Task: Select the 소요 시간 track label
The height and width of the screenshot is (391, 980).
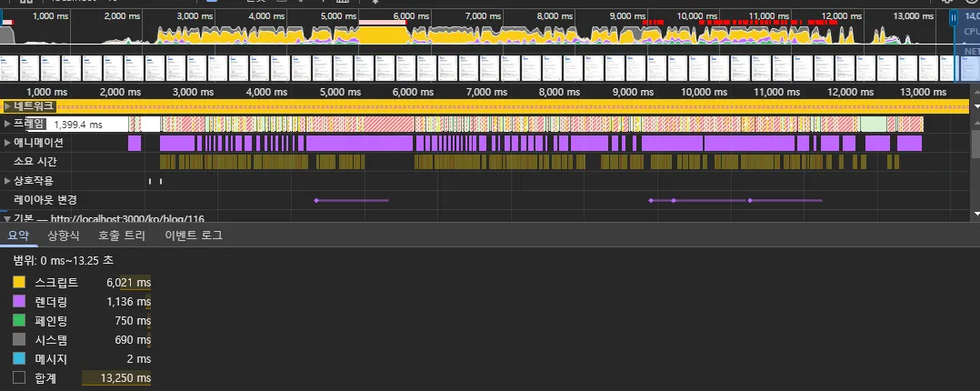Action: click(36, 162)
